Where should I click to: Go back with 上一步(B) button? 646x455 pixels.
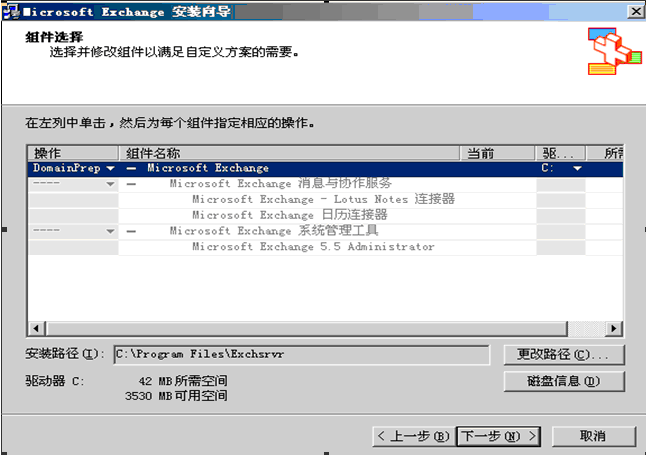click(x=413, y=436)
